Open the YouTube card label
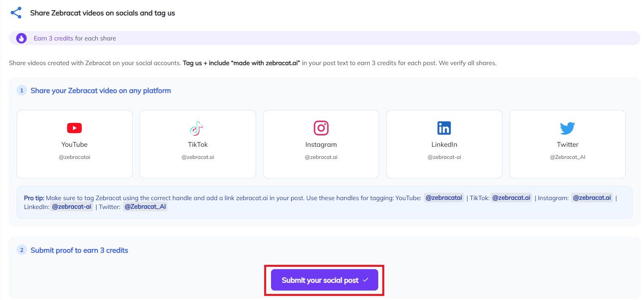Image resolution: width=644 pixels, height=300 pixels. tap(74, 144)
